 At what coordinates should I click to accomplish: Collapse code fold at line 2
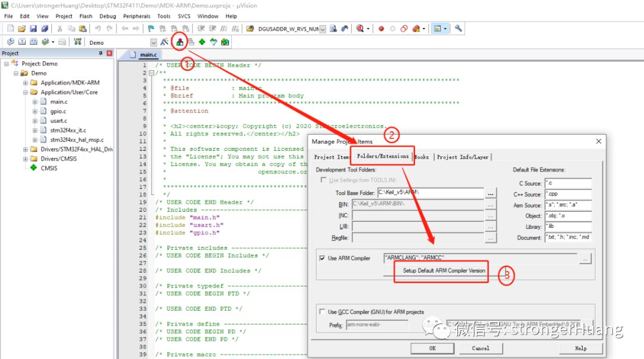coord(151,73)
